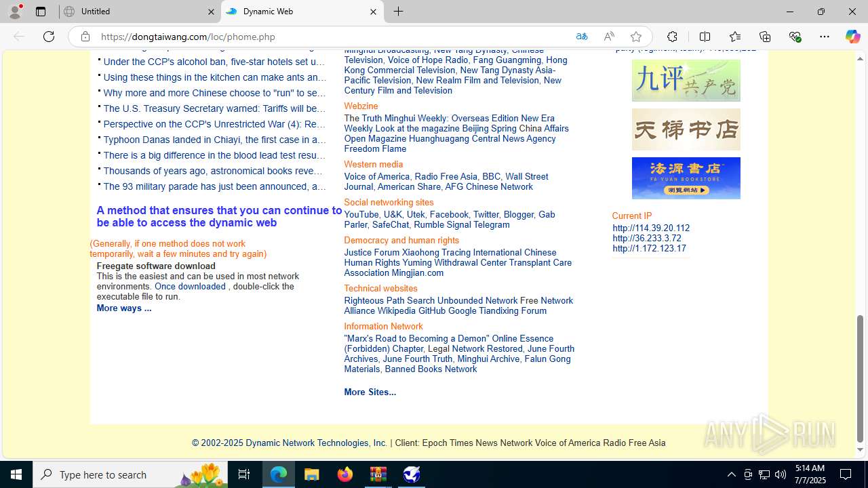The image size is (868, 488).
Task: Open the Banned Books Network link
Action: (x=431, y=369)
